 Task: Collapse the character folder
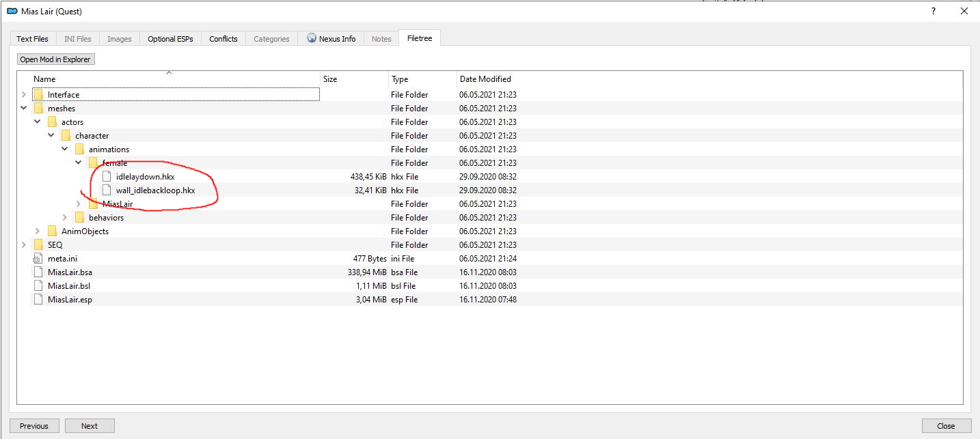click(51, 136)
